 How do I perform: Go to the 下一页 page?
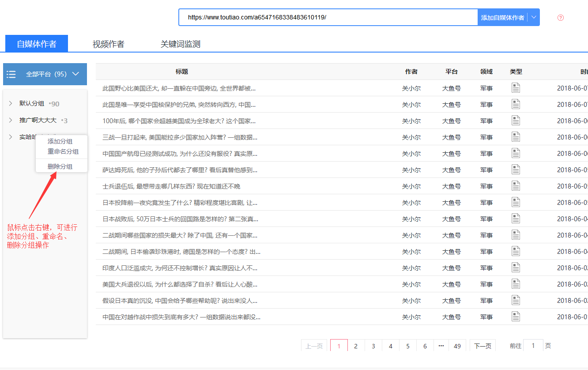(x=482, y=346)
